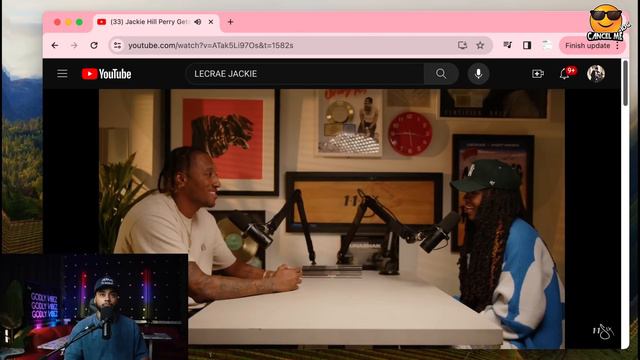Image resolution: width=640 pixels, height=360 pixels.
Task: Click the 116 channel watermark on video
Action: [x=604, y=331]
